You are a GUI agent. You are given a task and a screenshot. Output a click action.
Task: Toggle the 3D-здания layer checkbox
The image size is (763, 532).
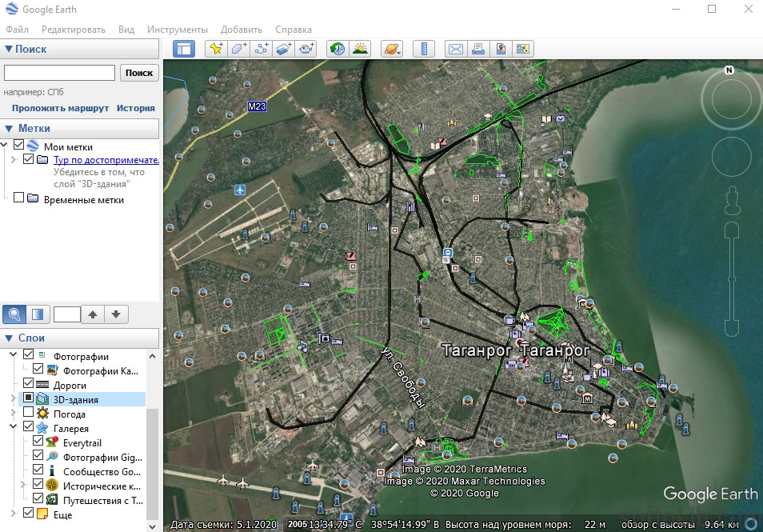[28, 398]
